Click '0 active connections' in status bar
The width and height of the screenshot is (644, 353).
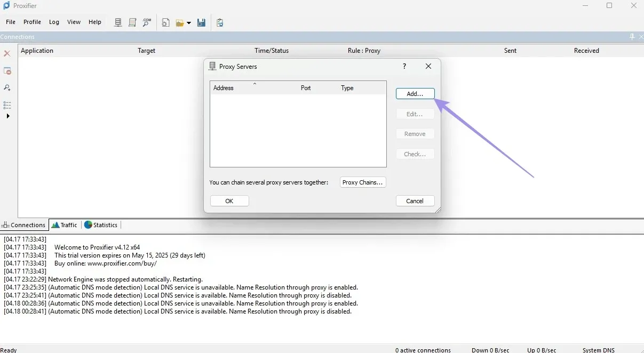click(423, 350)
